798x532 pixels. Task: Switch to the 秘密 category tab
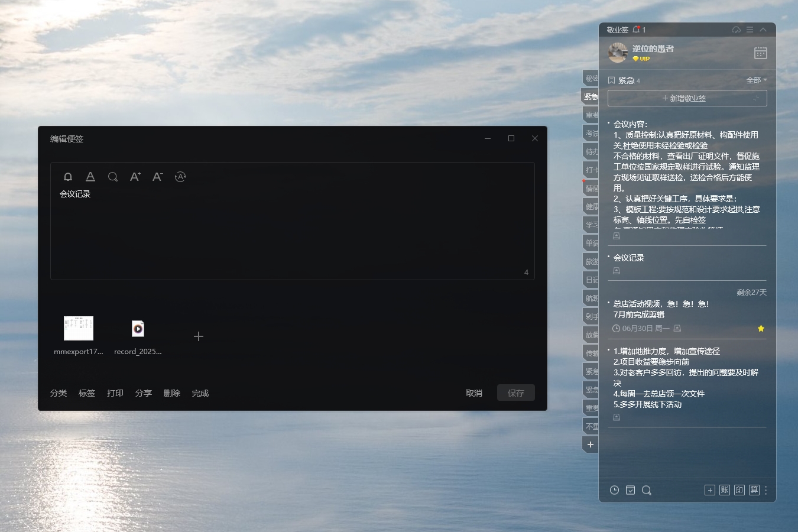coord(591,78)
